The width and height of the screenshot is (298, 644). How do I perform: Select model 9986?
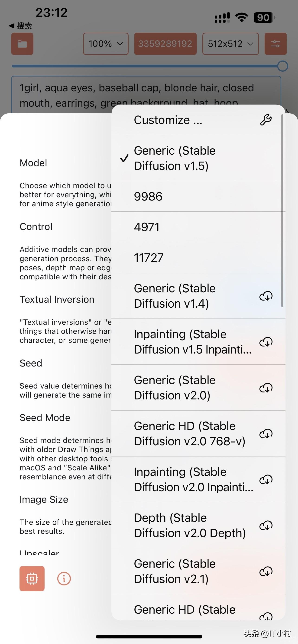tap(198, 197)
